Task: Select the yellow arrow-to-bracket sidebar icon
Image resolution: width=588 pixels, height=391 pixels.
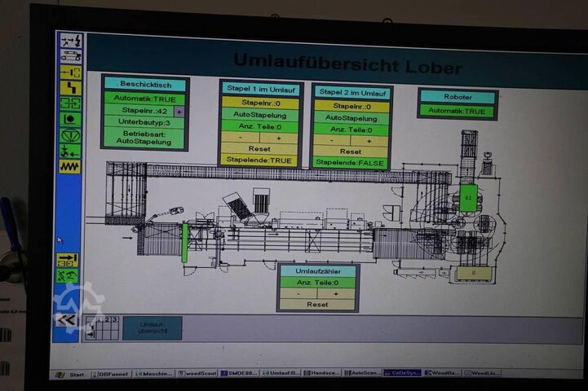Action: coord(70,72)
